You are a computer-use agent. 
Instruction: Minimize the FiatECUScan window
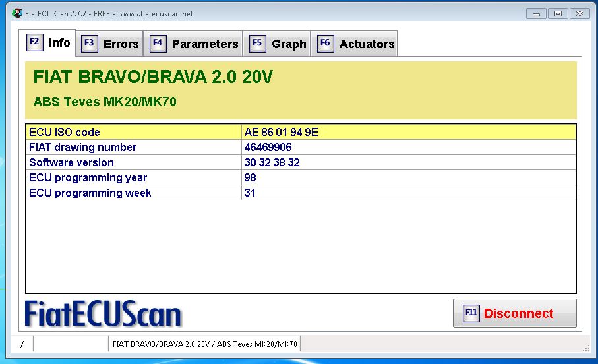coord(536,14)
